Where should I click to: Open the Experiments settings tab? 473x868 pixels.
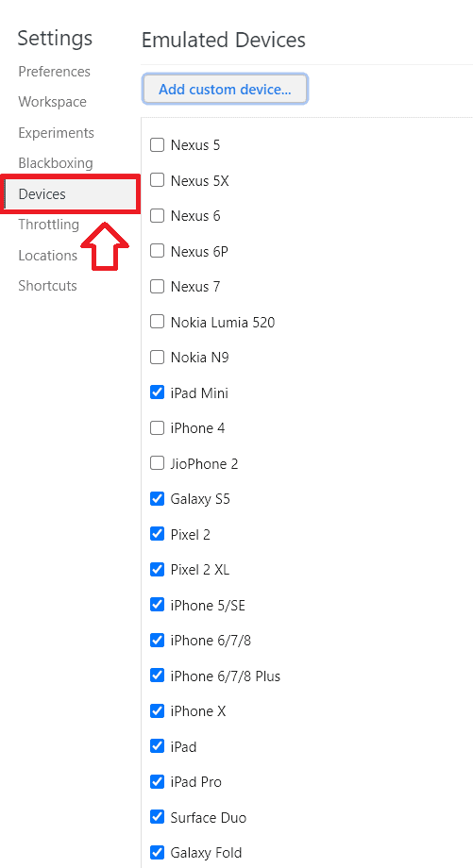tap(57, 133)
